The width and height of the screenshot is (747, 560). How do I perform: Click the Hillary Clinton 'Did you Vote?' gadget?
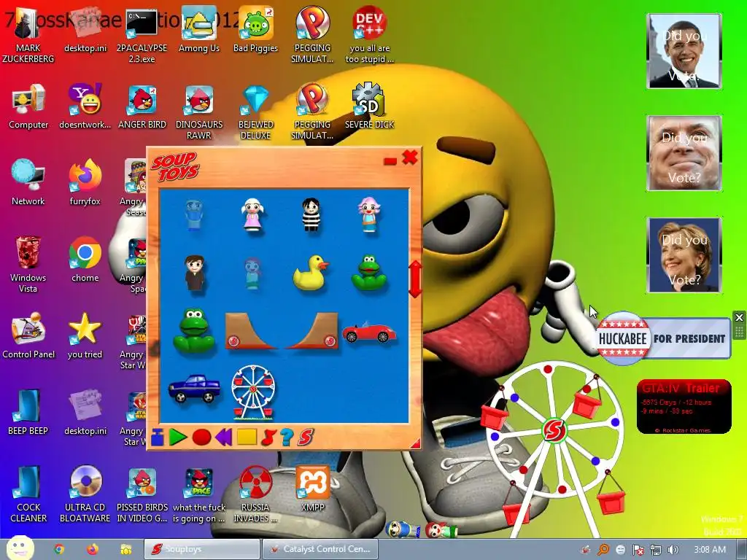[684, 254]
